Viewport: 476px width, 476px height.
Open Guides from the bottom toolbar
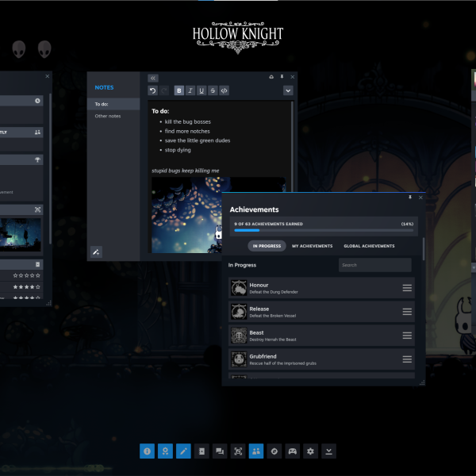coord(202,451)
